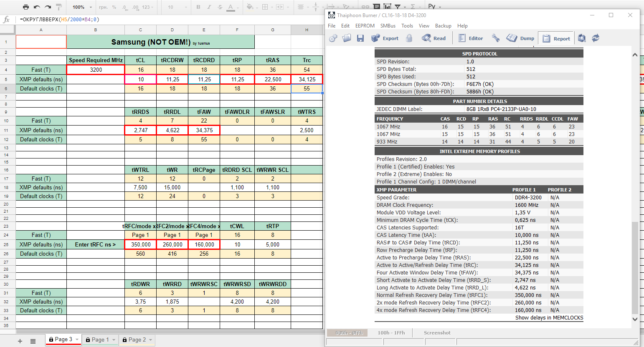This screenshot has width=644, height=347.
Task: Open the Backup menu
Action: tap(443, 26)
